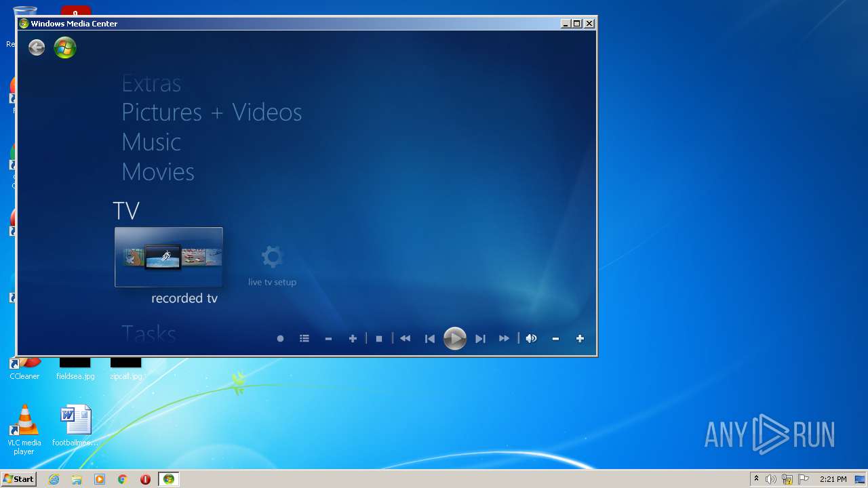Choose Music from the menu list
The image size is (868, 488).
coord(151,142)
